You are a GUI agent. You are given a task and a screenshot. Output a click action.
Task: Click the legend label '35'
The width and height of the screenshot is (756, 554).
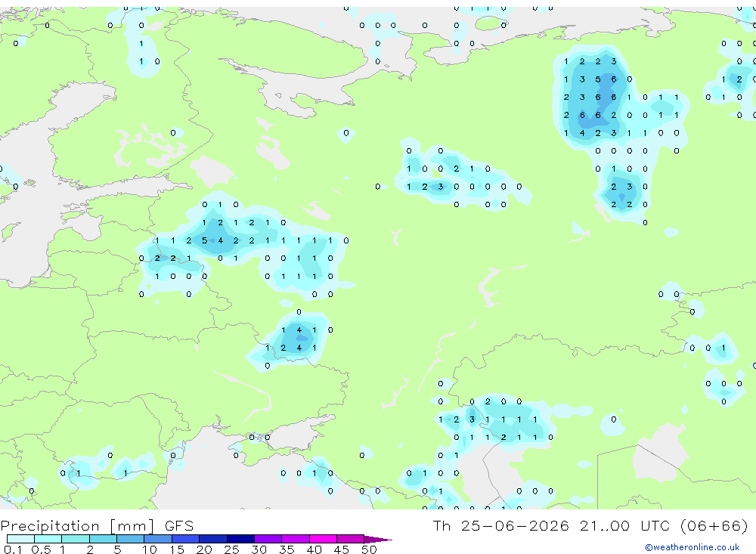click(x=287, y=549)
